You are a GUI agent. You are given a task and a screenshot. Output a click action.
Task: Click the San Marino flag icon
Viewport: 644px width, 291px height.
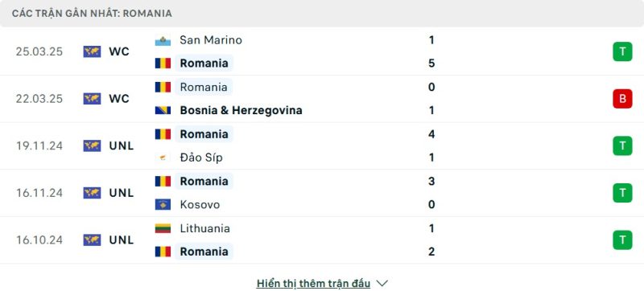click(x=163, y=40)
